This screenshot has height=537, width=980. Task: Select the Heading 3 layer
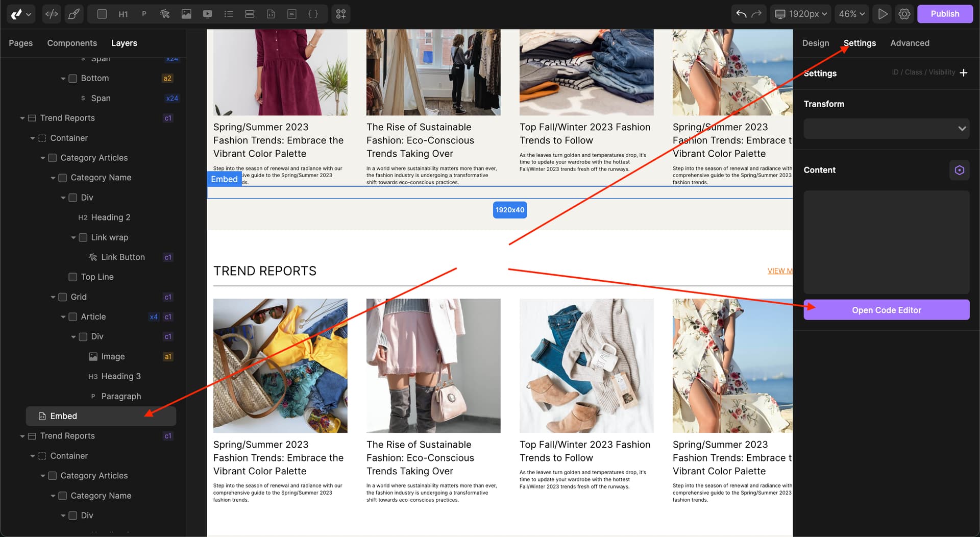click(120, 376)
